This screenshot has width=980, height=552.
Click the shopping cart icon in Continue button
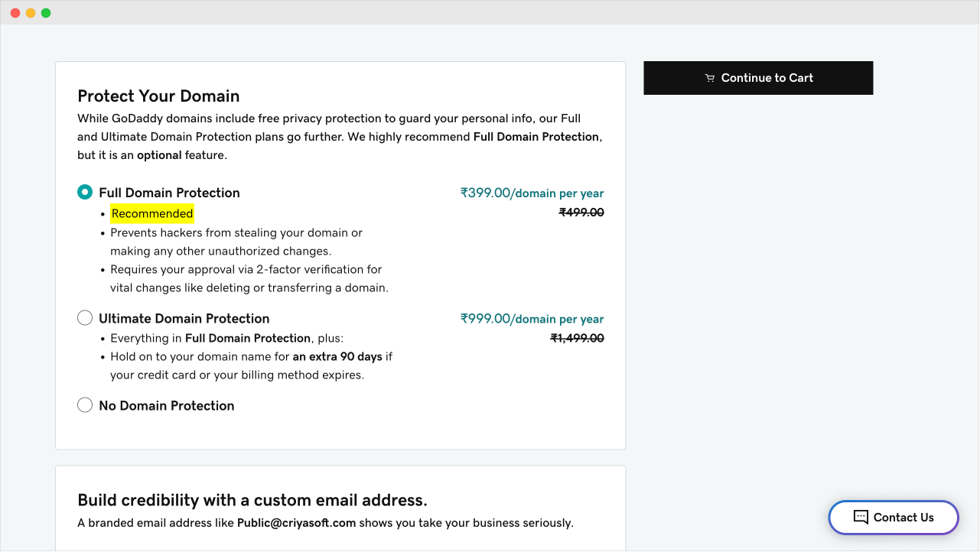click(x=709, y=78)
